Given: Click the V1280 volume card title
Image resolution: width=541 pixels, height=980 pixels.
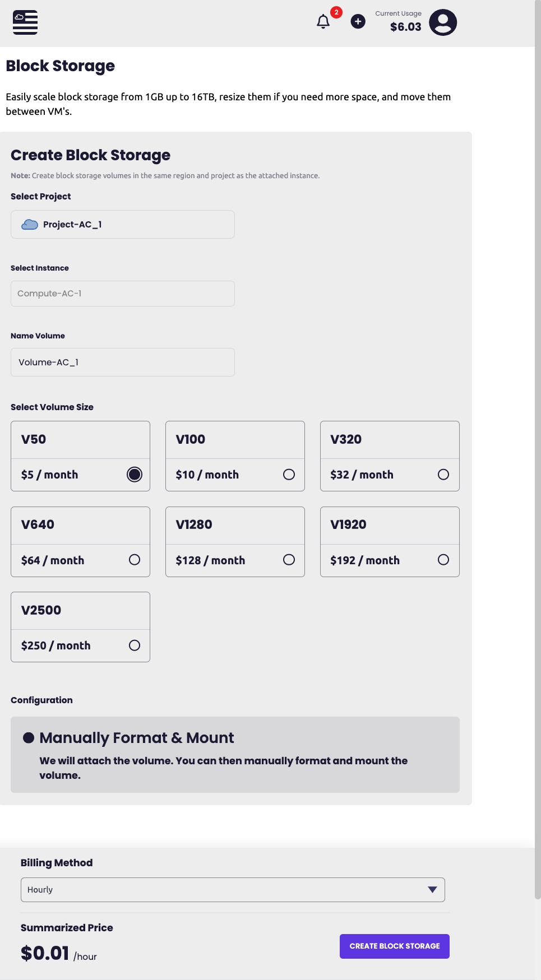Looking at the screenshot, I should (194, 525).
